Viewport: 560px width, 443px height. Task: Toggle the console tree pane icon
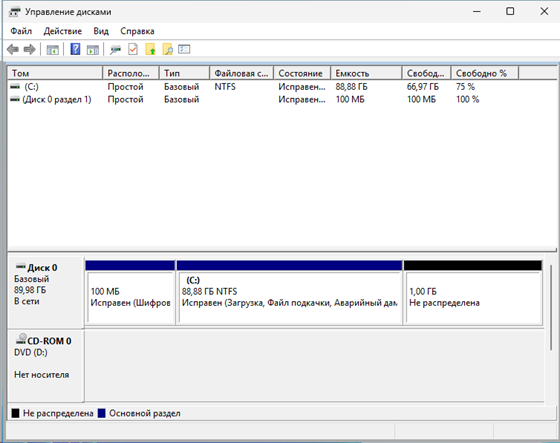[52, 50]
